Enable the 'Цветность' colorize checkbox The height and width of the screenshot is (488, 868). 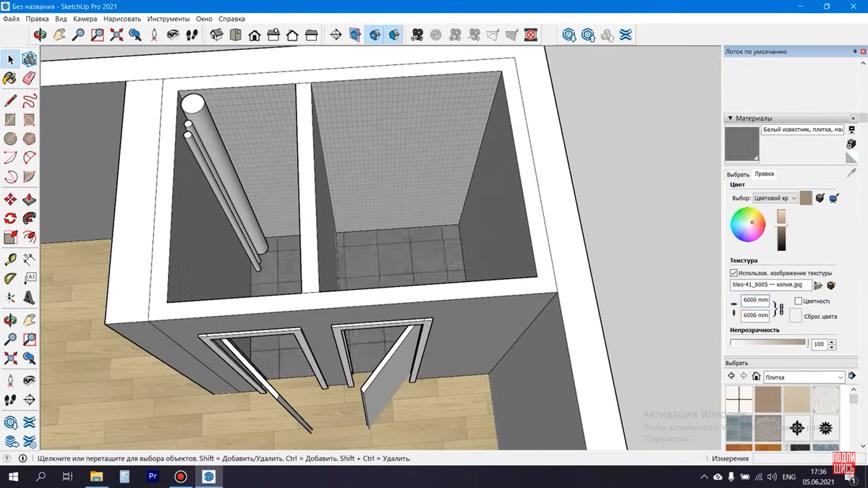click(799, 301)
